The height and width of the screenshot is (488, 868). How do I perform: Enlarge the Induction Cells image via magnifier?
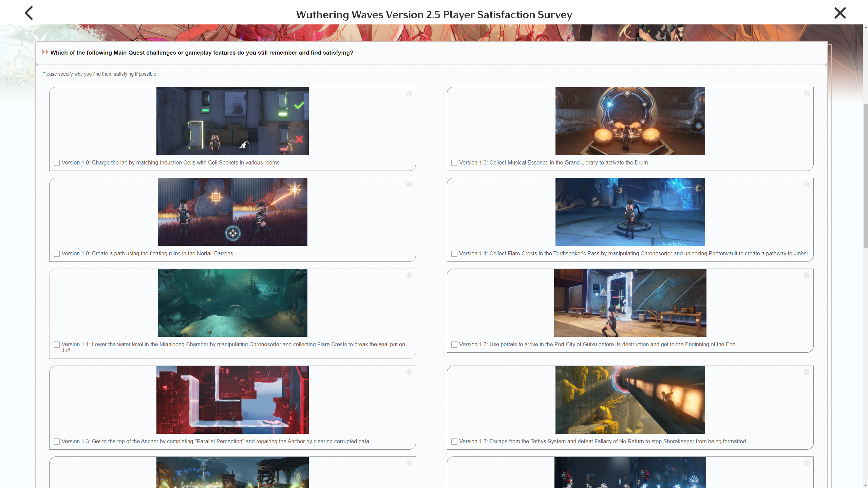pos(409,94)
